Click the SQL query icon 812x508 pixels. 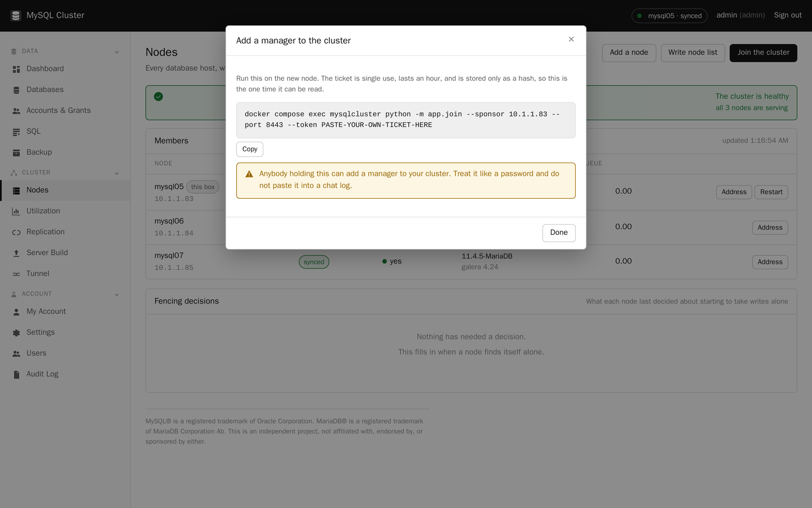(x=16, y=132)
